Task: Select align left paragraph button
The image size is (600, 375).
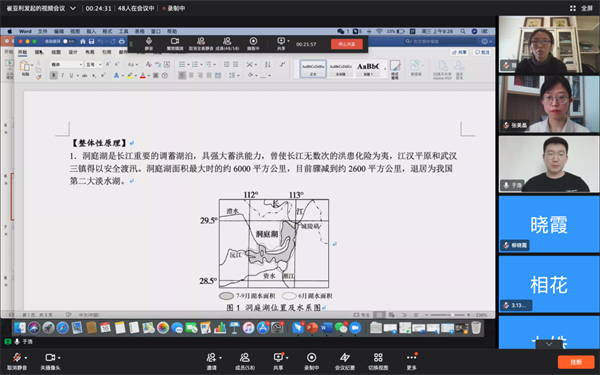Action: (182, 75)
